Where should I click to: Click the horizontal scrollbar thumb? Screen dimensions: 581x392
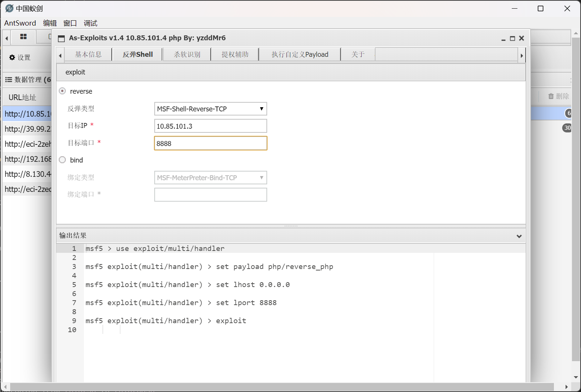pos(282,387)
